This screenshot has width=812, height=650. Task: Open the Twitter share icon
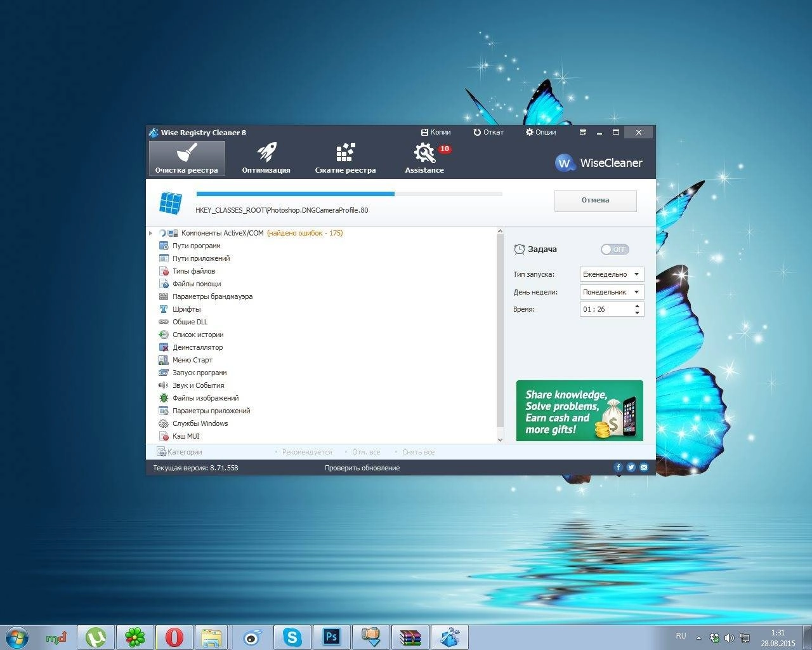click(x=631, y=467)
